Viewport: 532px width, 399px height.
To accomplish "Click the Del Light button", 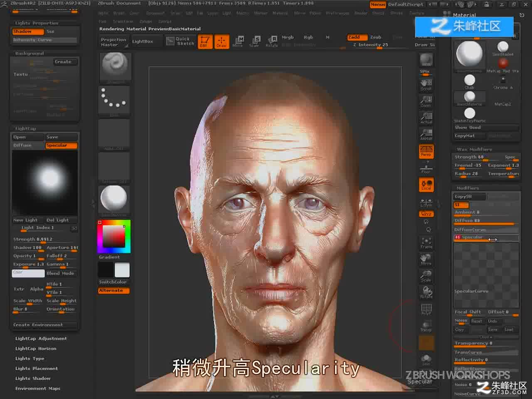I will tap(62, 220).
